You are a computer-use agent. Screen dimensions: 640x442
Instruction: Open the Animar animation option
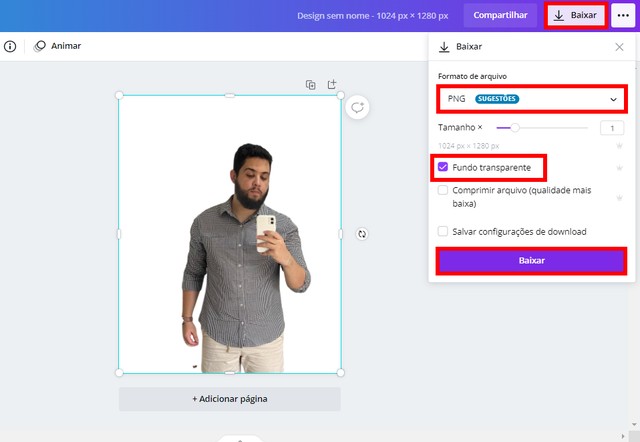pos(57,46)
